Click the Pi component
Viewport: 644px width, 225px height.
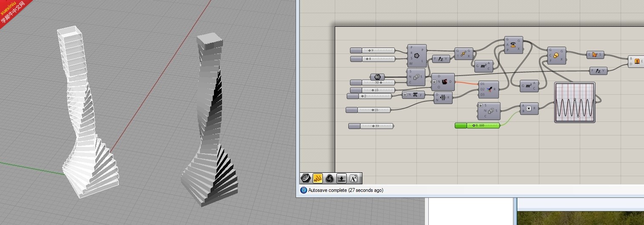point(413,95)
